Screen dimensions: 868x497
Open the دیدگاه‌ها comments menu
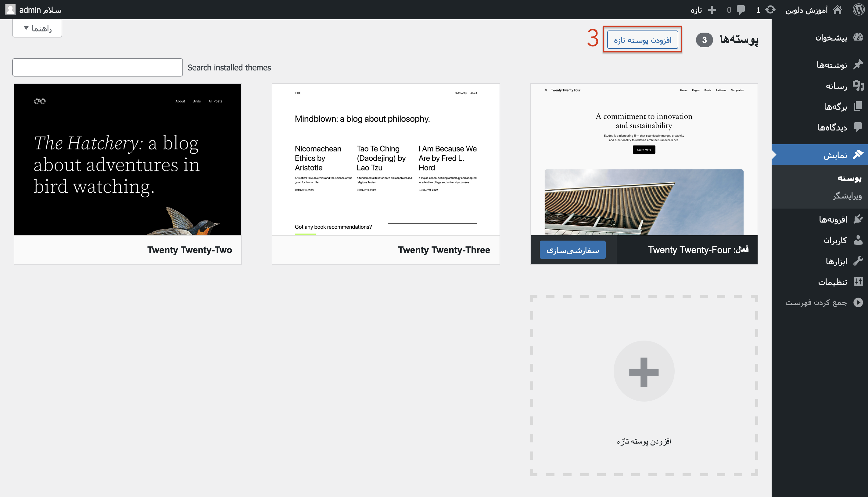[832, 127]
